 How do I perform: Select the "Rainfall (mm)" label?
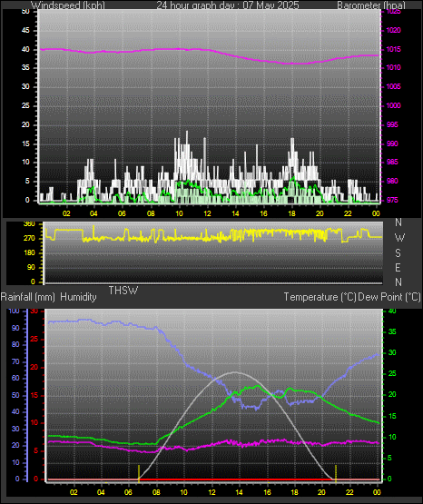(x=27, y=297)
